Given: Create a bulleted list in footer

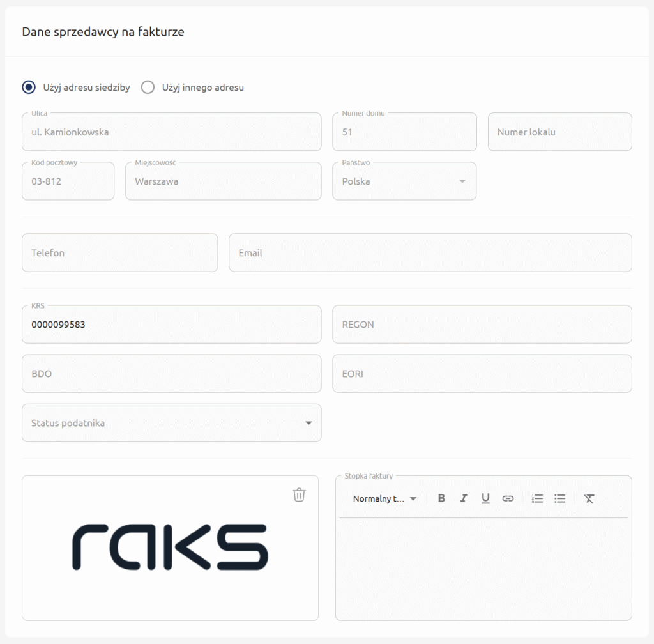Looking at the screenshot, I should click(560, 498).
